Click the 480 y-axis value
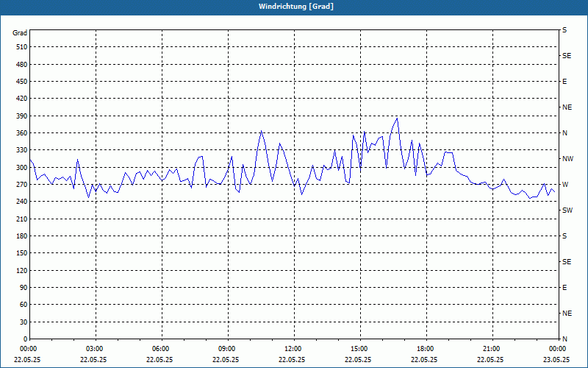The width and height of the screenshot is (588, 368). tap(22, 65)
